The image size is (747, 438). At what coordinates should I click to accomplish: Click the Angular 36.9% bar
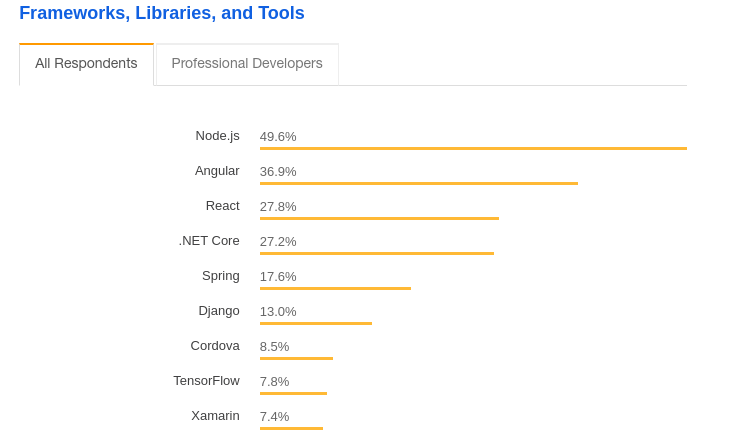(x=419, y=183)
